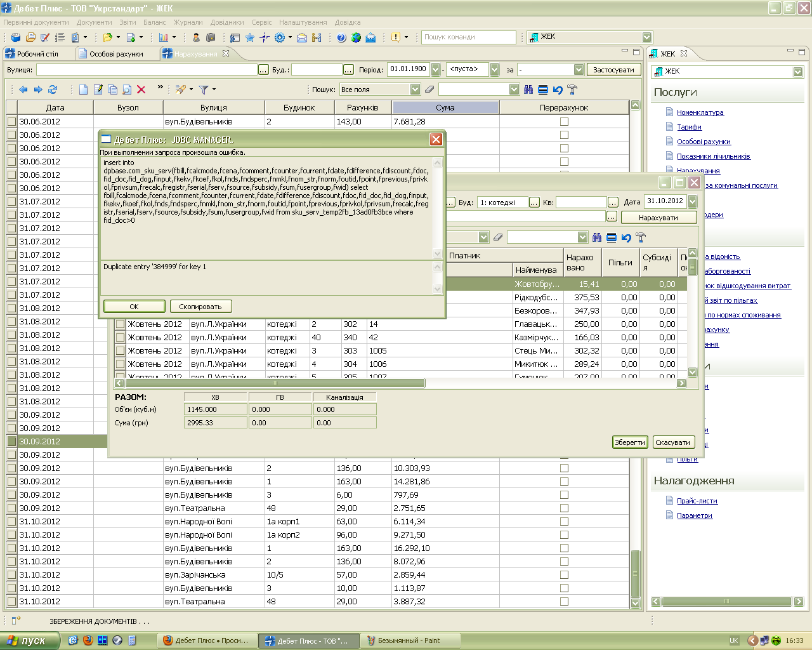Open ЖЕK combo in the right side panel
Image resolution: width=812 pixels, height=650 pixels.
[x=798, y=72]
